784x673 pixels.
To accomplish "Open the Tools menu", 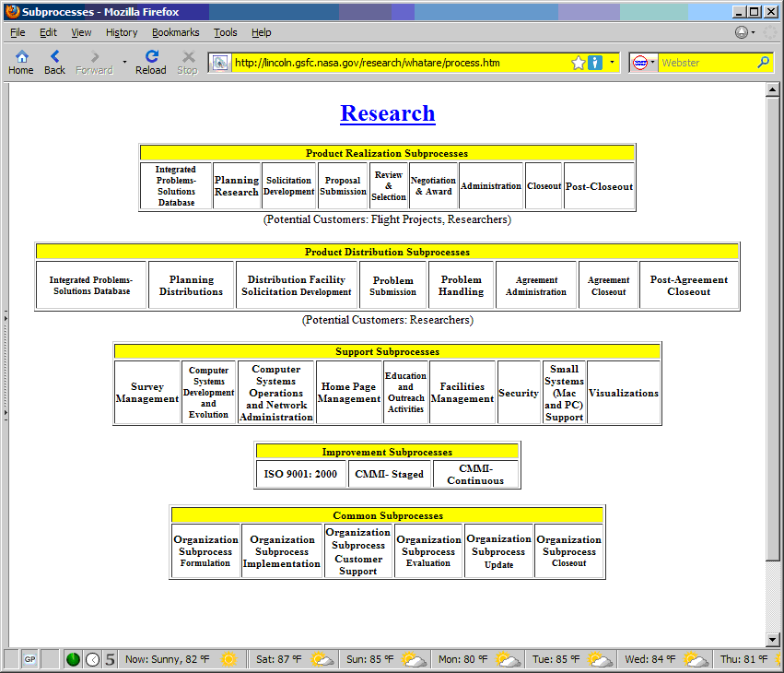I will pyautogui.click(x=226, y=32).
